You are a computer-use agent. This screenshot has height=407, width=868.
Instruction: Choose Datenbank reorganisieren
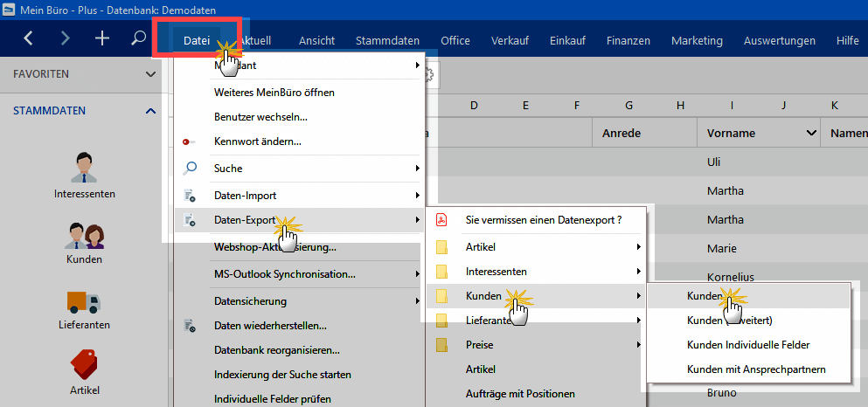[299, 350]
